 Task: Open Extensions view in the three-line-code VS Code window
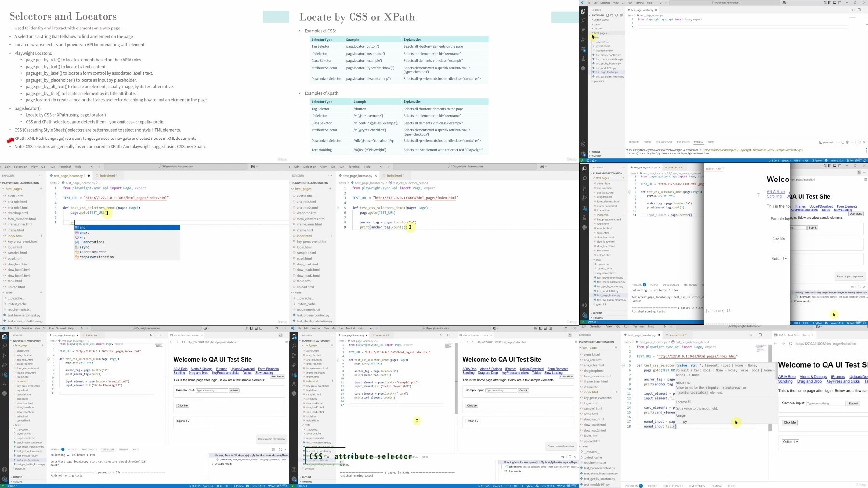point(583,49)
